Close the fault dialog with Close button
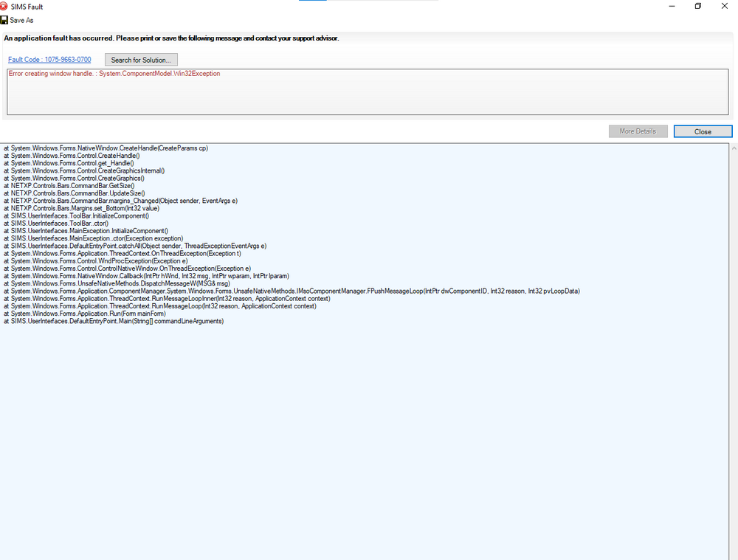 pyautogui.click(x=703, y=132)
